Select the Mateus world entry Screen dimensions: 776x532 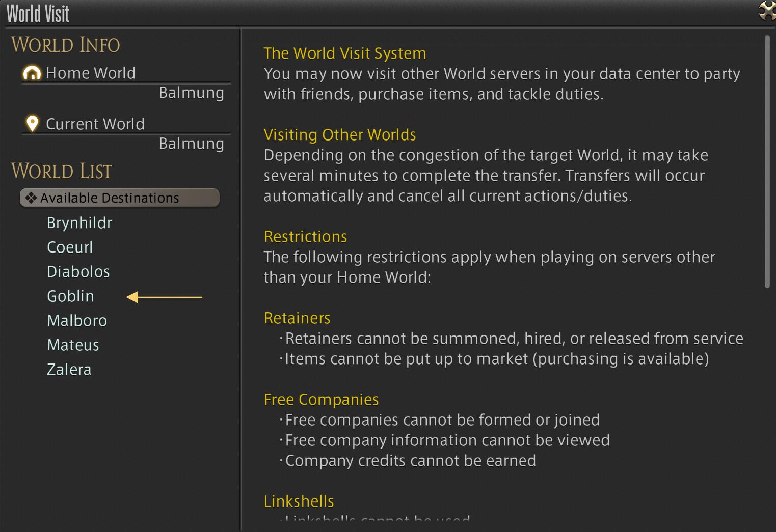(73, 345)
